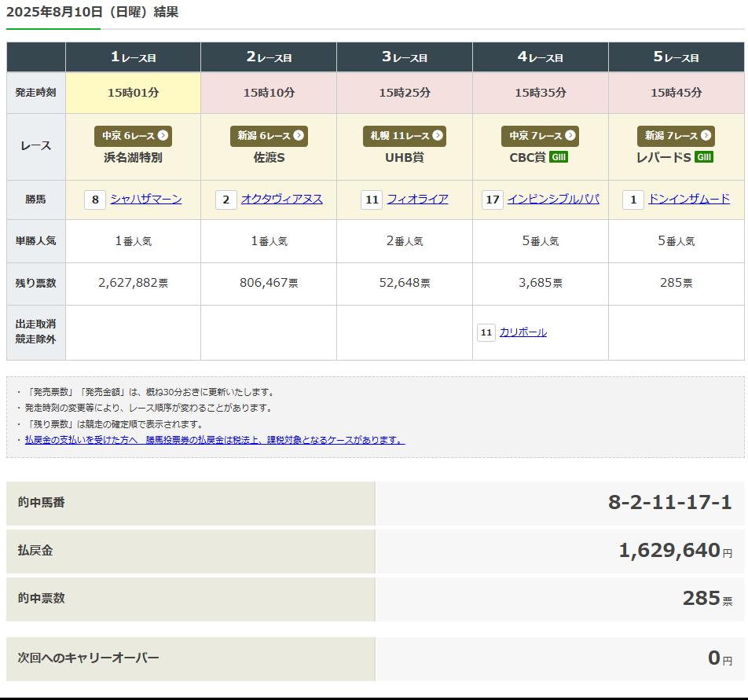Image resolution: width=748 pixels, height=700 pixels.
Task: Click the 勝馬 row header
Action: [x=36, y=200]
